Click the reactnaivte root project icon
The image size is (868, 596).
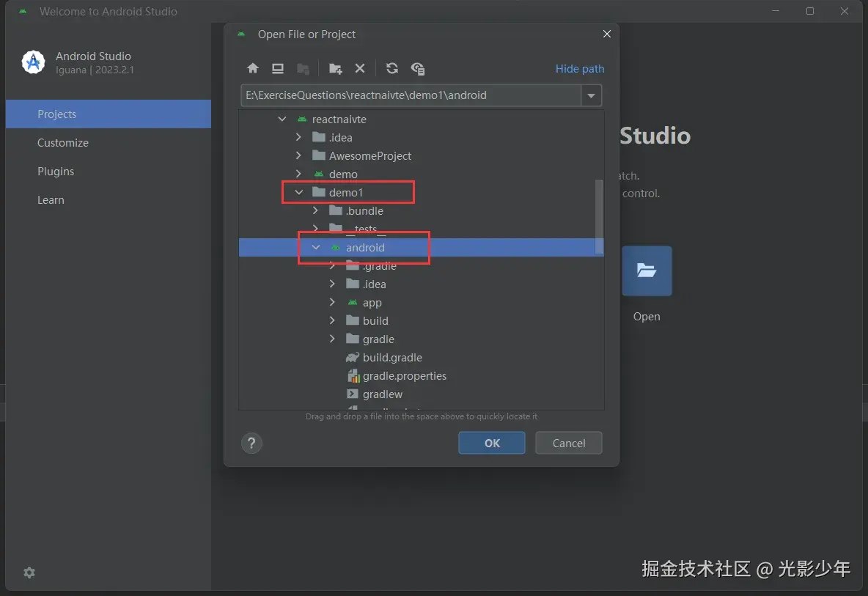302,119
